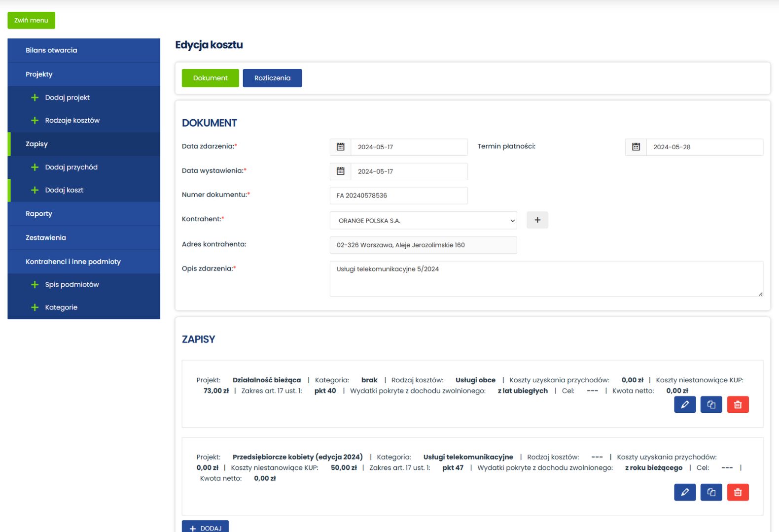The width and height of the screenshot is (779, 532).
Task: Open the Kontrahent dropdown ORANGE POLSKA S.A.
Action: pos(423,220)
